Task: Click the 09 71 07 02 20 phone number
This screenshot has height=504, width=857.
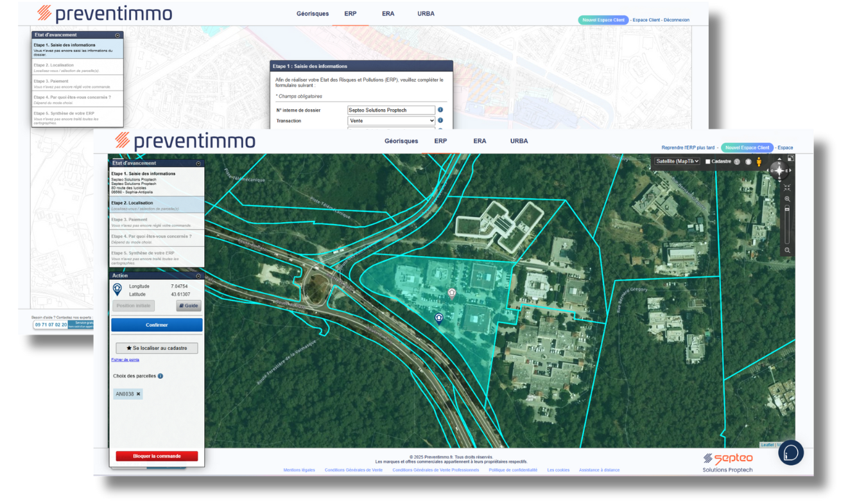Action: coord(51,325)
